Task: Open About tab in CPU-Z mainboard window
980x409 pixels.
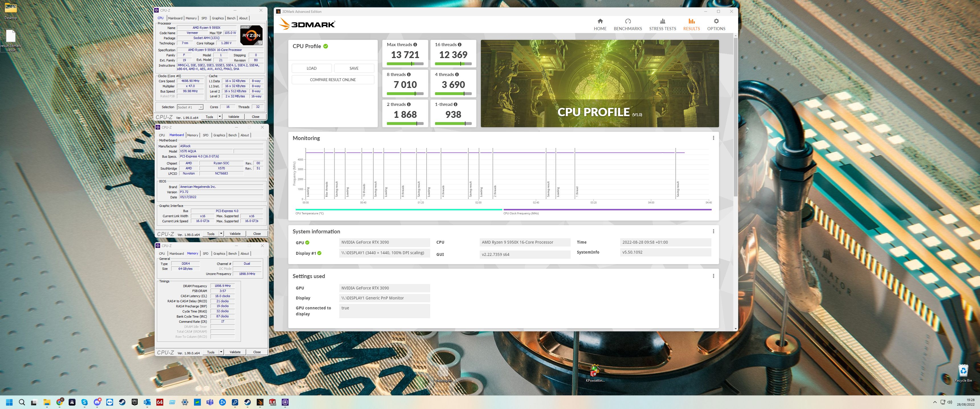Action: [x=245, y=135]
